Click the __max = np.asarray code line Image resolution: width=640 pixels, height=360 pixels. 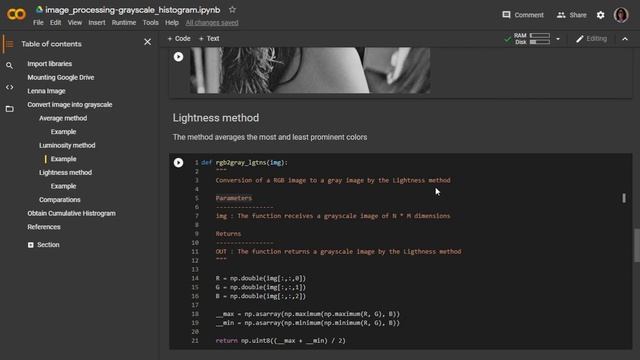pyautogui.click(x=308, y=314)
